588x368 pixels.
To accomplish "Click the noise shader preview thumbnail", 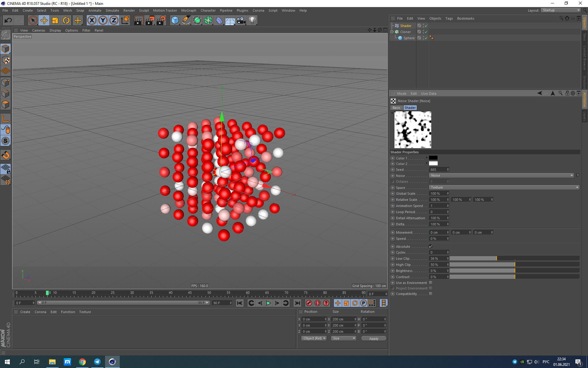I will (x=413, y=130).
